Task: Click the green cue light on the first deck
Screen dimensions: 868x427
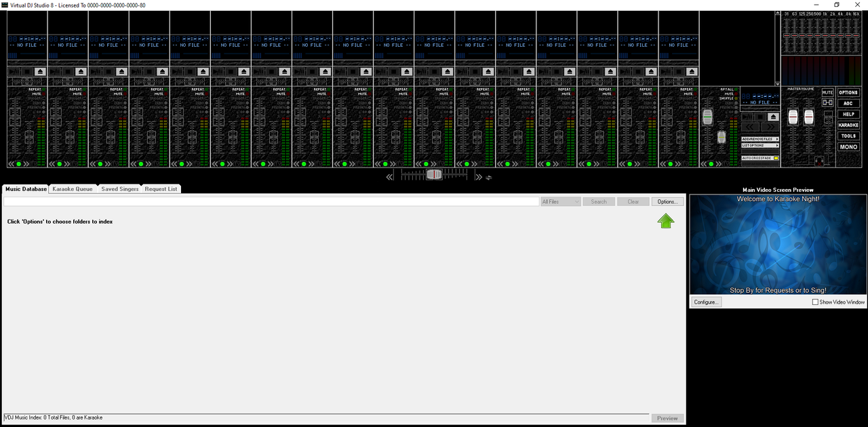Action: 19,164
